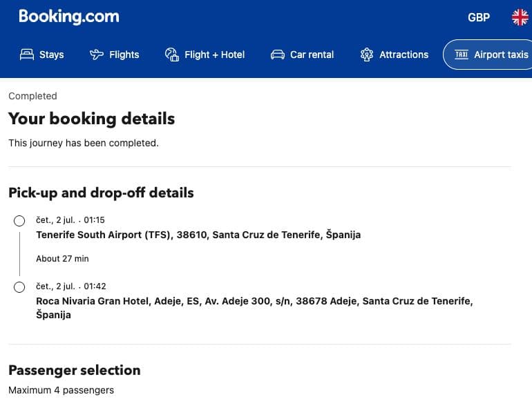Click drop-off time 'čet., 2 jul. · 01:42'

pos(71,286)
